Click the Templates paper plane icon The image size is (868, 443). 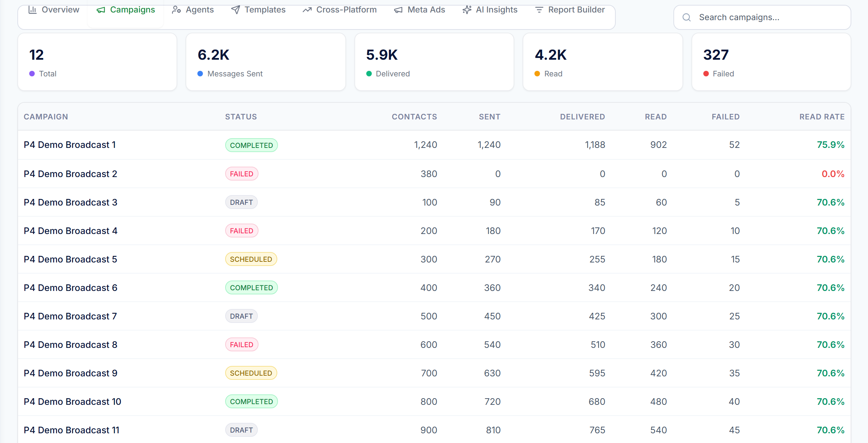pos(235,10)
